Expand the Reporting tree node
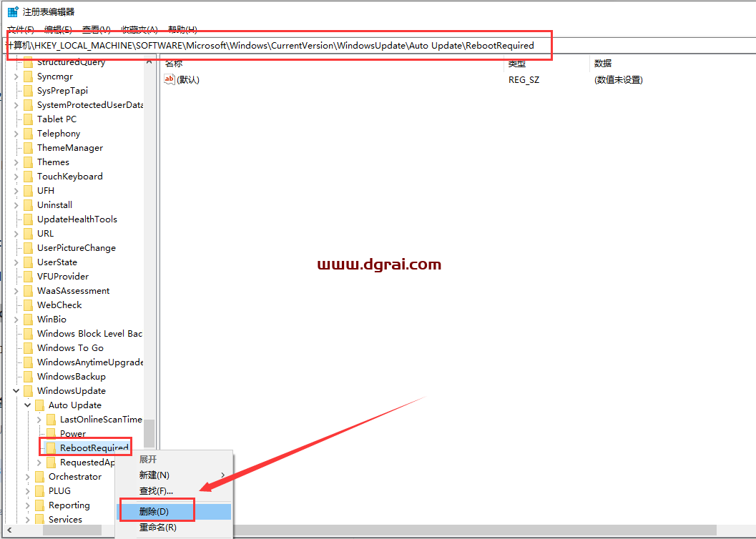This screenshot has width=756, height=539. [x=27, y=505]
